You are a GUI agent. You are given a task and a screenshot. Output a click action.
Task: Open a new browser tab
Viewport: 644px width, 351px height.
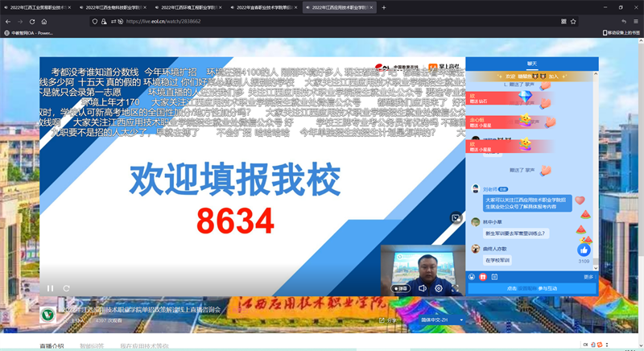384,7
